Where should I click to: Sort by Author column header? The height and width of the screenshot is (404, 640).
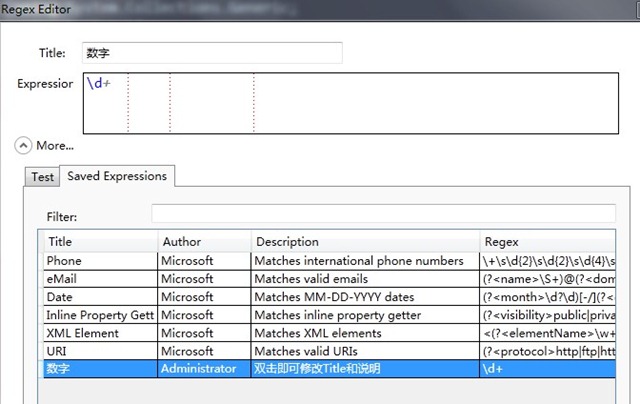[203, 241]
